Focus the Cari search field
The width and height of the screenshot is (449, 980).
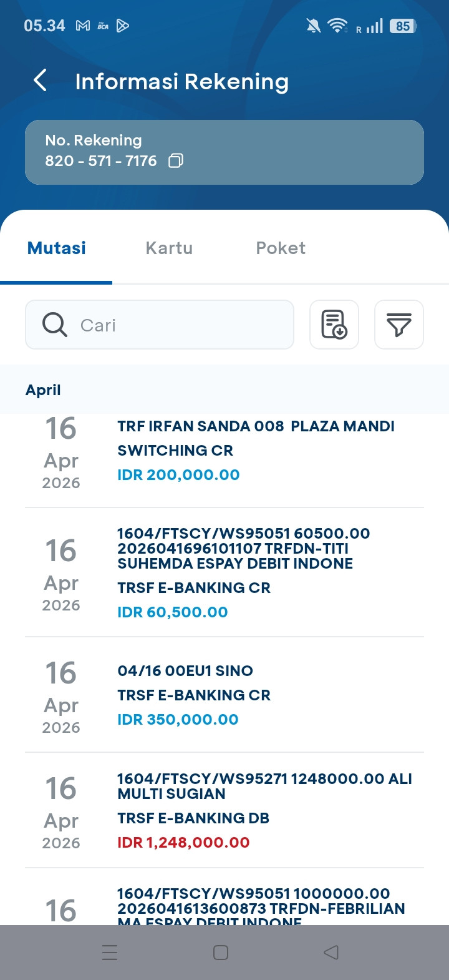point(181,325)
